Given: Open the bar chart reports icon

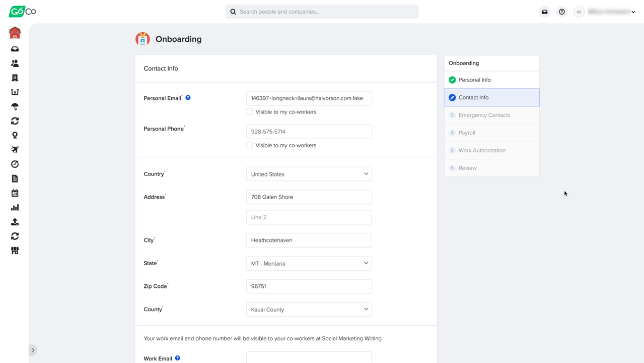Looking at the screenshot, I should pyautogui.click(x=15, y=207).
